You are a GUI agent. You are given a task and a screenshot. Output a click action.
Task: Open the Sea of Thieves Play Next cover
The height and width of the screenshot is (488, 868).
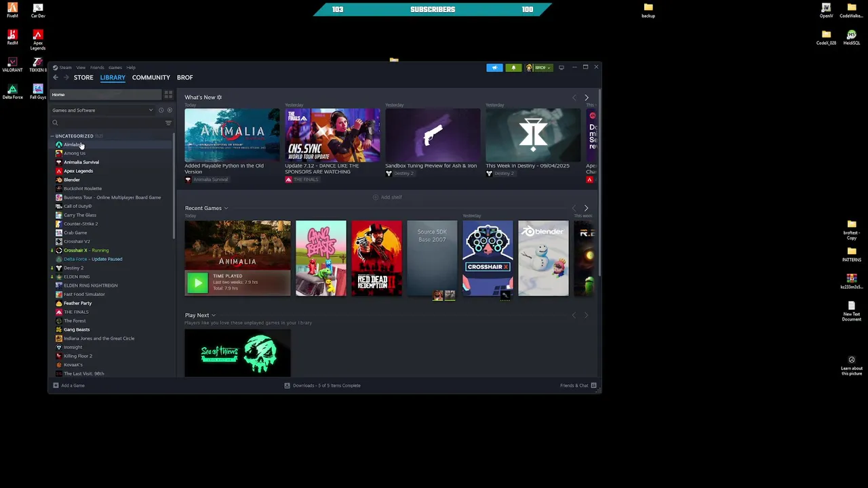pos(237,352)
